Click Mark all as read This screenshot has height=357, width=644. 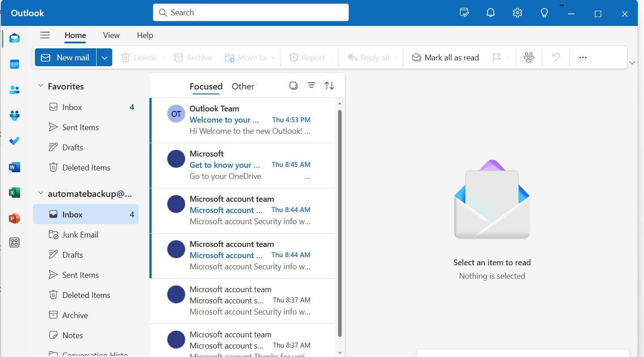(445, 58)
